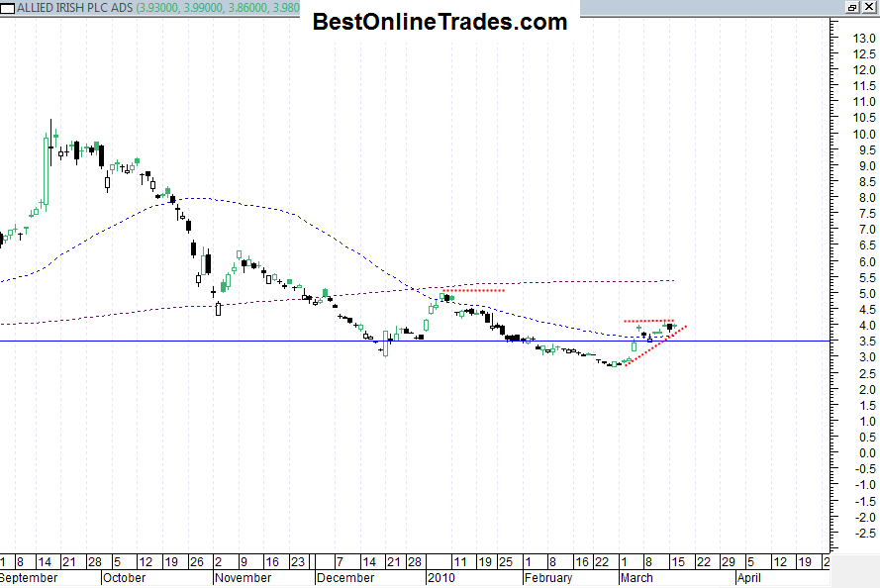This screenshot has height=588, width=880.
Task: Click the 12.0 price axis label
Action: (x=864, y=70)
